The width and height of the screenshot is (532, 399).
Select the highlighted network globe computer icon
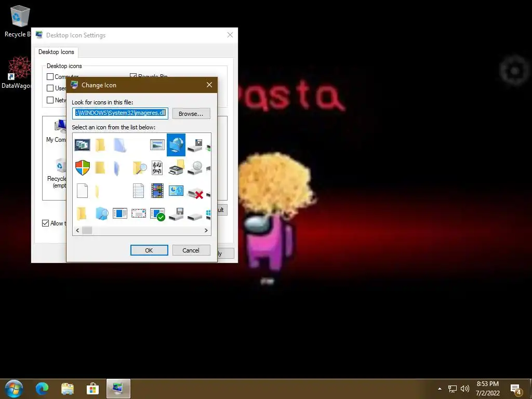[x=176, y=145]
